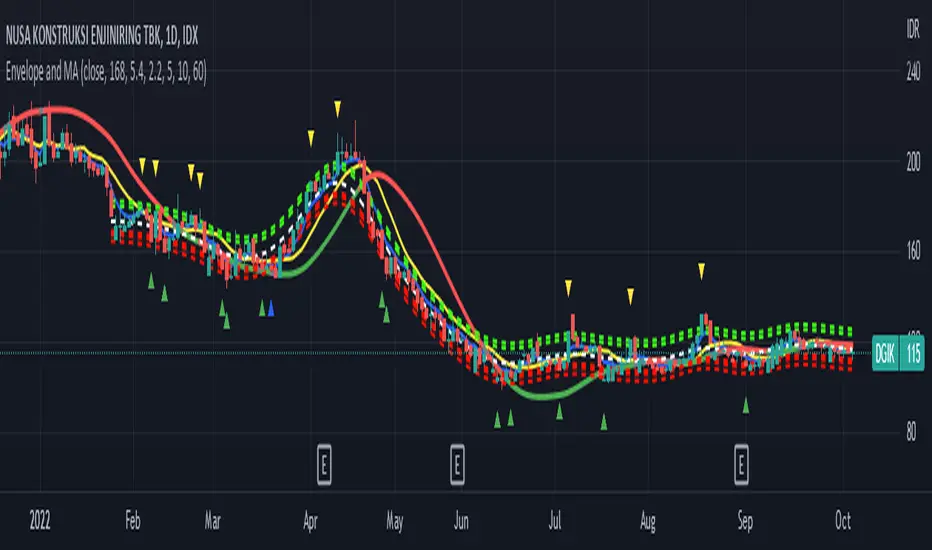Click the green buy arrow in mid-July
Image resolution: width=932 pixels, height=550 pixels.
click(604, 422)
